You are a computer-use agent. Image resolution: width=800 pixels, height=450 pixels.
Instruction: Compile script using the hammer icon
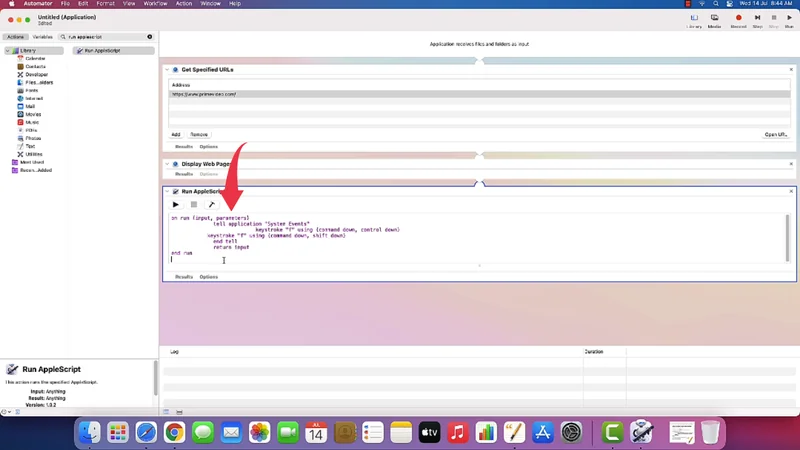[211, 205]
